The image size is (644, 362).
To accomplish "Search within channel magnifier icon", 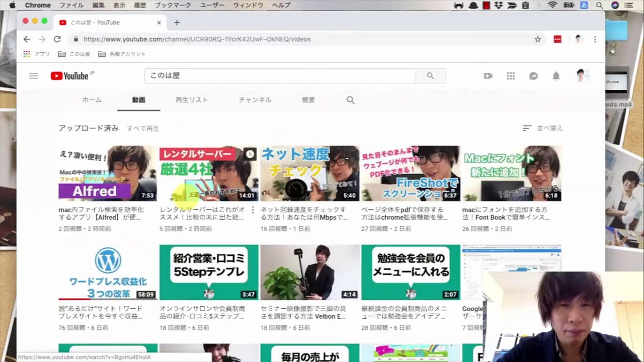I will click(351, 100).
